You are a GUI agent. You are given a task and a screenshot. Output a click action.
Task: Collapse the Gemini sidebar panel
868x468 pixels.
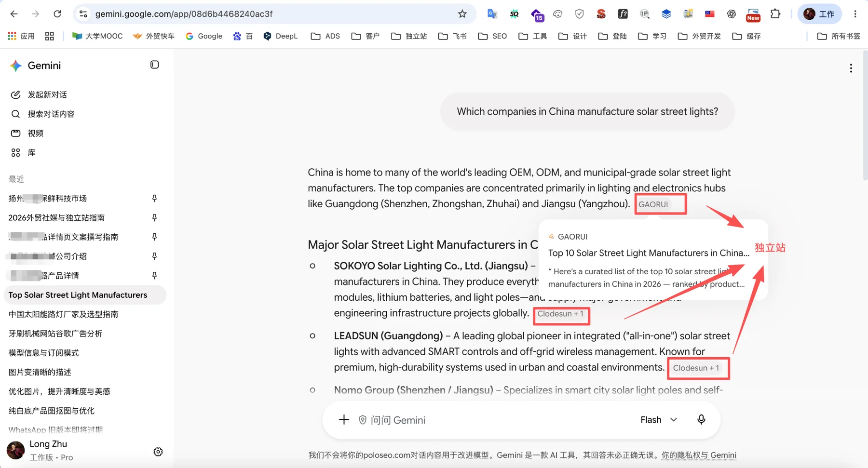click(154, 65)
